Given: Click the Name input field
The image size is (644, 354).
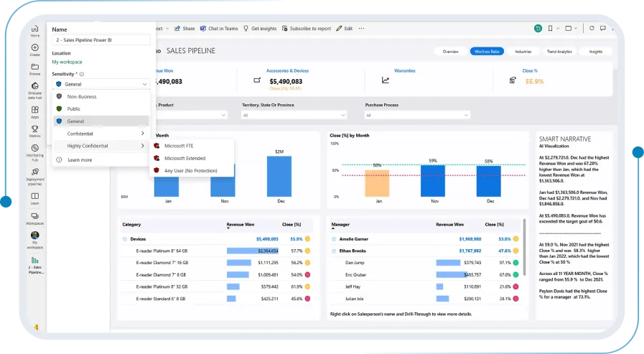Looking at the screenshot, I should click(x=101, y=39).
